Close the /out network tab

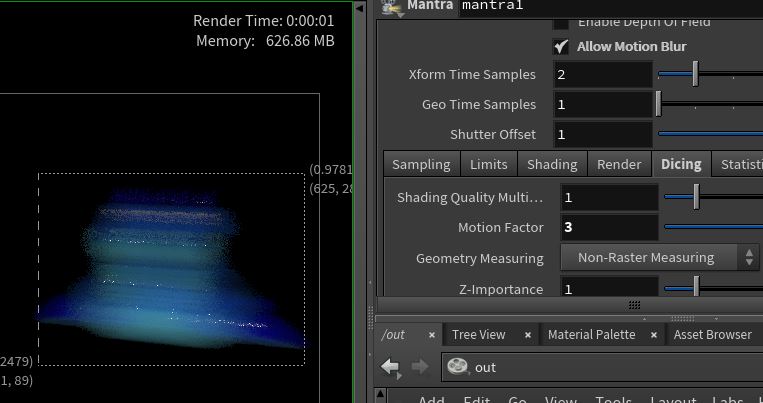(431, 335)
